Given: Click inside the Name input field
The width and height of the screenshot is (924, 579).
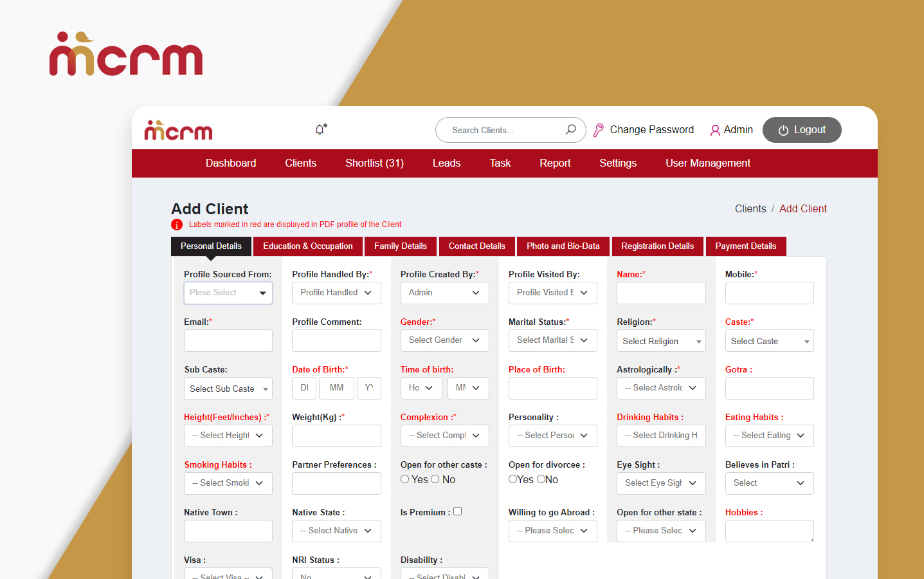Looking at the screenshot, I should click(661, 293).
